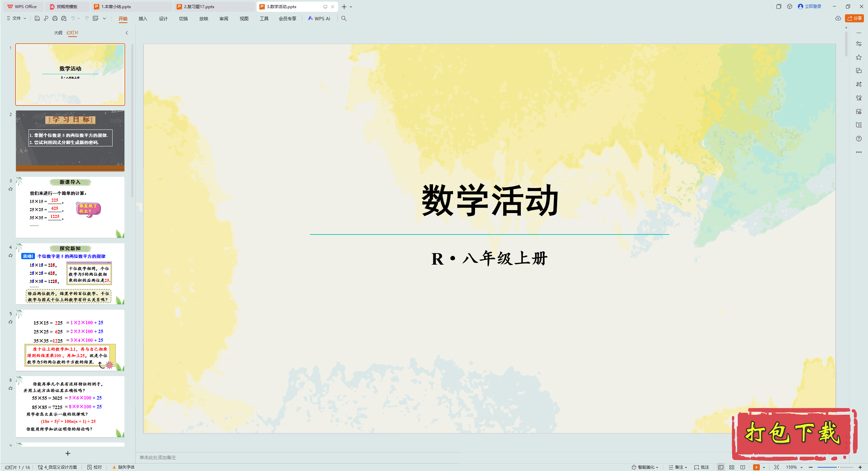This screenshot has height=471, width=868.
Task: Click the book-search icon in right sidebar
Action: (859, 125)
